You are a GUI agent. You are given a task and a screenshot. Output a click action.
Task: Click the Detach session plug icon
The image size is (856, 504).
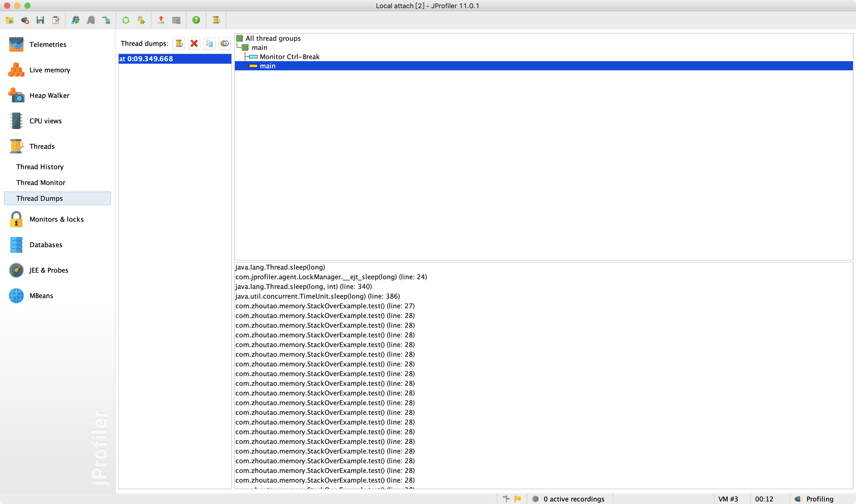pos(25,20)
